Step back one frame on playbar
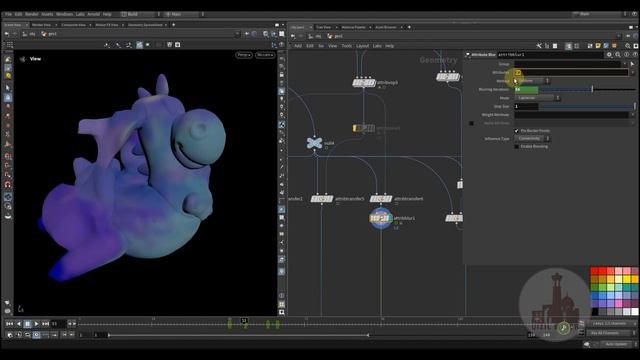 [18, 324]
